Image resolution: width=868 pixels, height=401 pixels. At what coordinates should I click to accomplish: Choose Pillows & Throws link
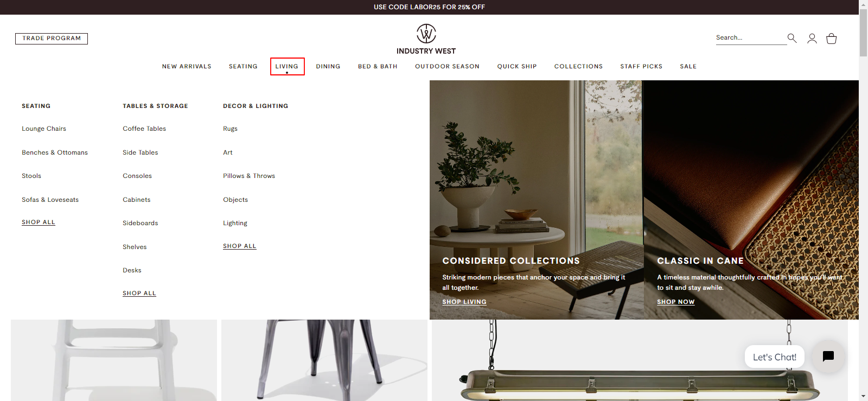pos(249,176)
